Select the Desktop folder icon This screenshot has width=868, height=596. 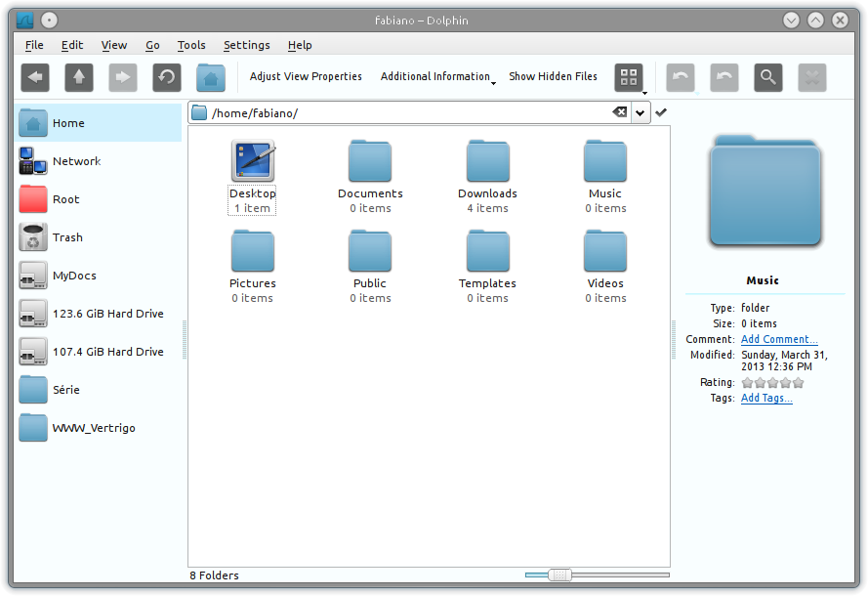[253, 160]
